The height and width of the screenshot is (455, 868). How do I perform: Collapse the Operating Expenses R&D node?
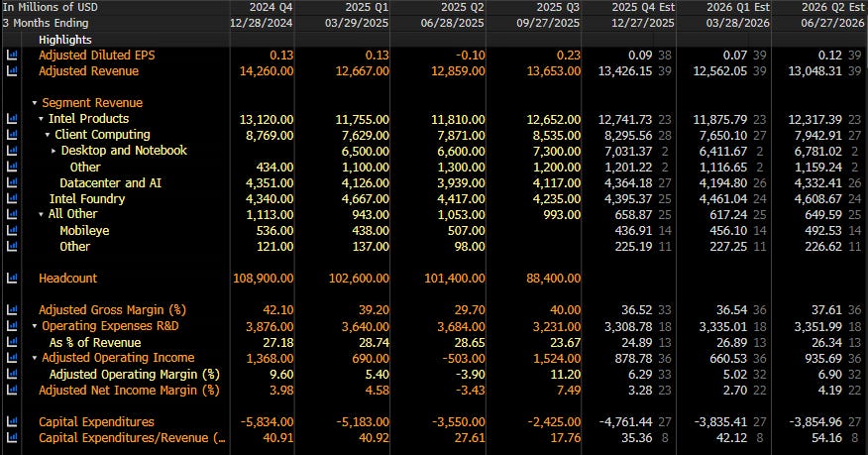click(35, 326)
